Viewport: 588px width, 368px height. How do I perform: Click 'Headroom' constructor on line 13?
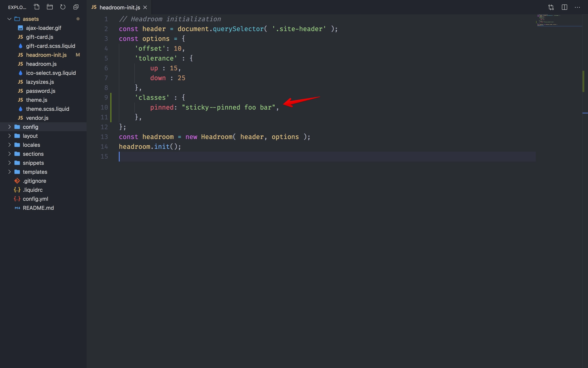tap(216, 137)
